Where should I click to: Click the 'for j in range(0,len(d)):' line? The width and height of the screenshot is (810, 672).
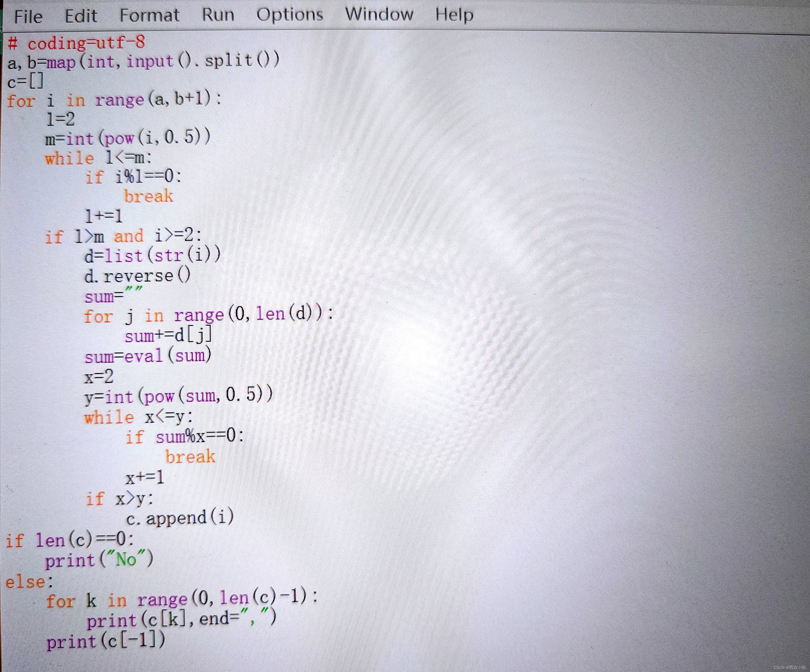[x=209, y=315]
